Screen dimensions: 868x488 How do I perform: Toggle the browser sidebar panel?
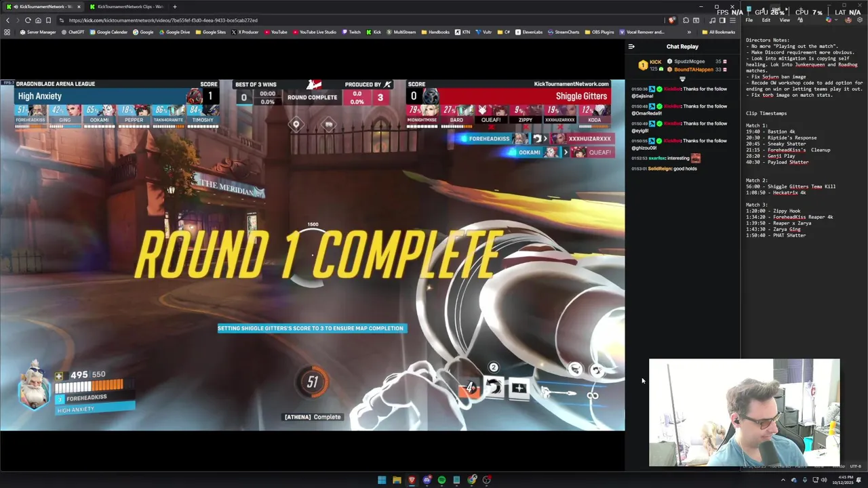pos(722,20)
